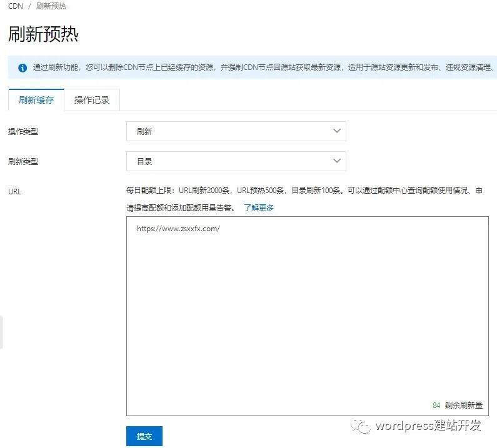
Task: Switch to the 操作记录 tab
Action: pyautogui.click(x=92, y=100)
